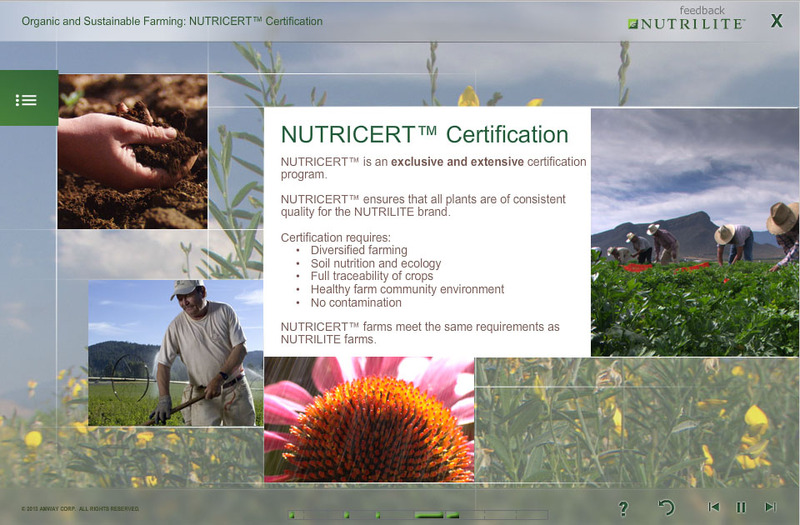
Task: Go to the previous slide
Action: tap(714, 508)
